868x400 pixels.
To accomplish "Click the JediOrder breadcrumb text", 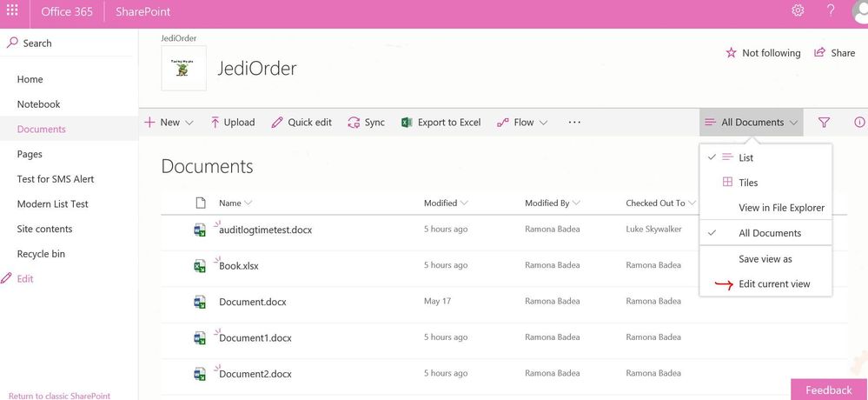I will 178,38.
